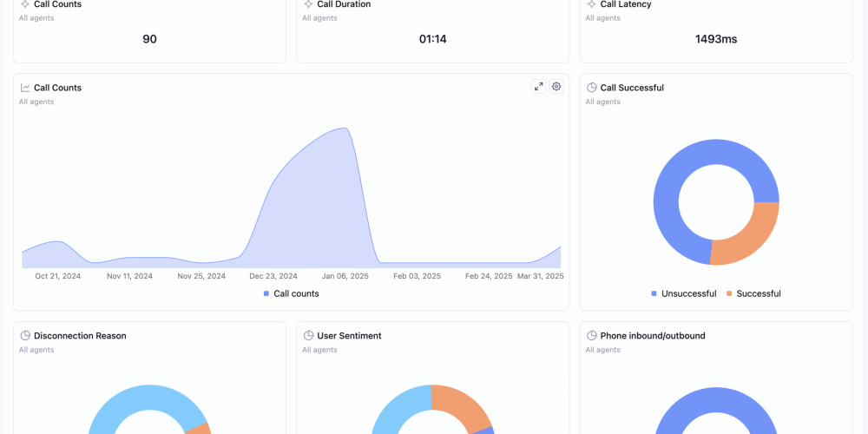
Task: Expand the Call Counts chart to fullscreen
Action: (x=539, y=86)
